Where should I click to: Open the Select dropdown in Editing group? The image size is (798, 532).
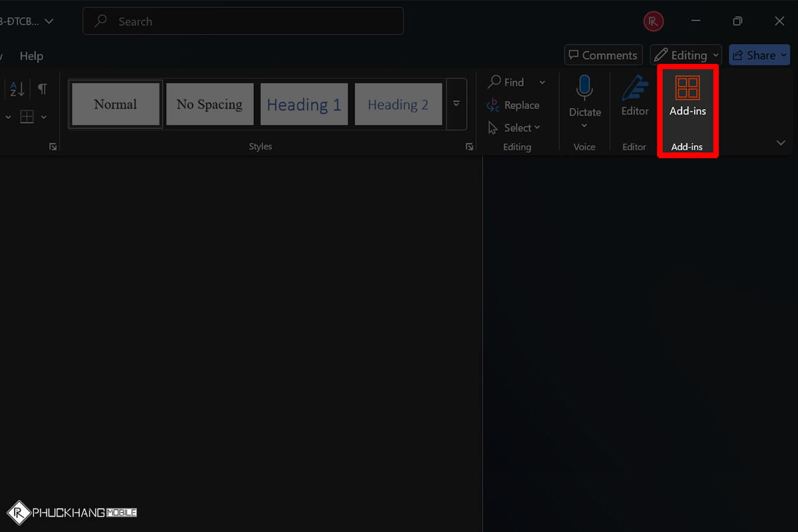coord(514,128)
